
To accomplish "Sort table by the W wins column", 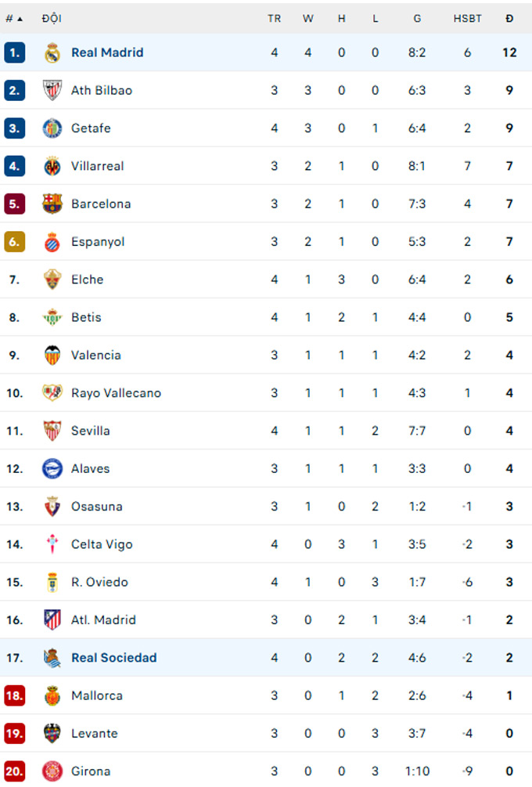I will (307, 18).
